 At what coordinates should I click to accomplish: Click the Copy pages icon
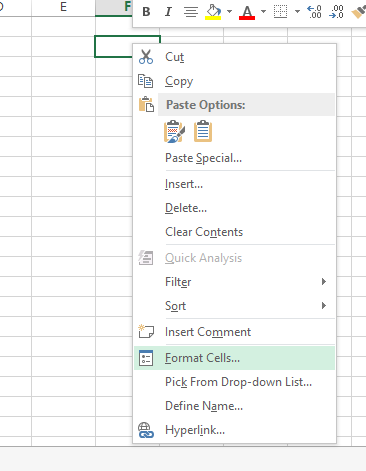point(145,81)
